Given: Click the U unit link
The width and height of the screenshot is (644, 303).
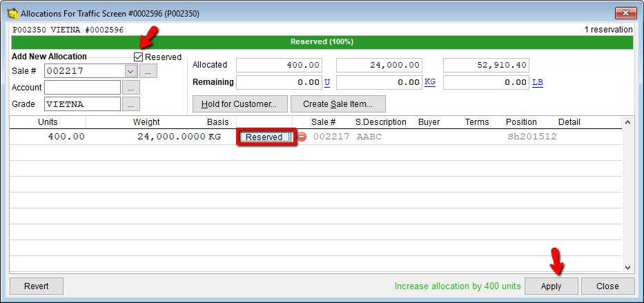Looking at the screenshot, I should pyautogui.click(x=327, y=82).
